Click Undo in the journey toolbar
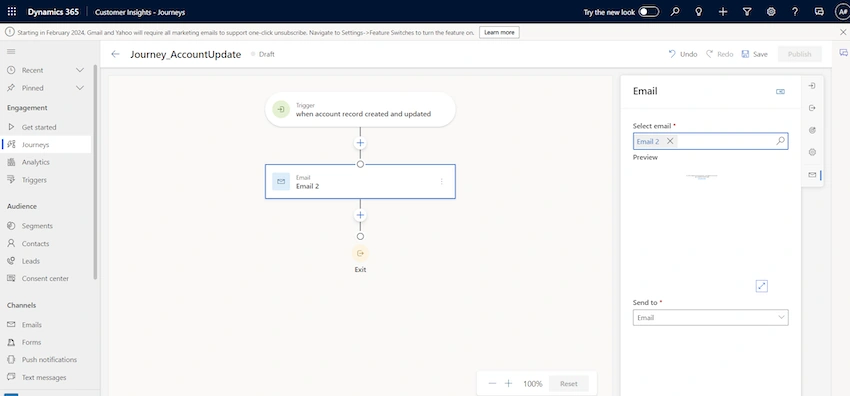850x396 pixels. (682, 54)
